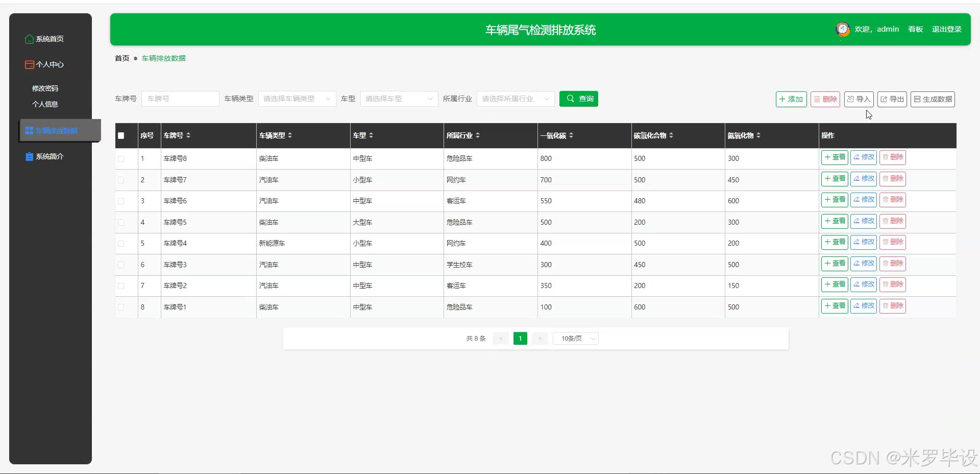This screenshot has height=474, width=980.
Task: Sort by 氮氧化物 column arrows
Action: [758, 135]
